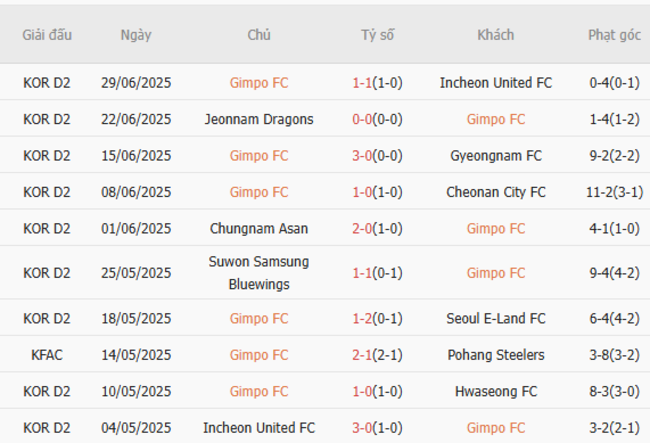The width and height of the screenshot is (650, 443).
Task: Click the 25/05/2025 match date
Action: point(135,272)
